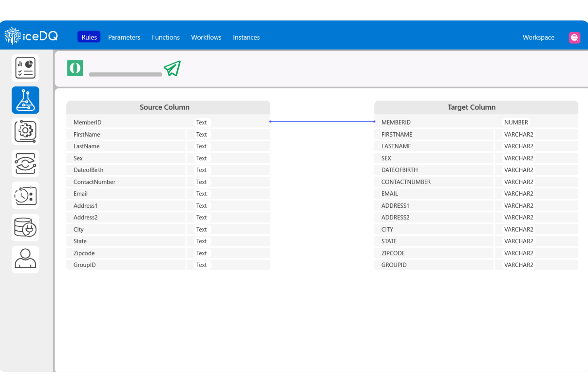Image resolution: width=588 pixels, height=392 pixels.
Task: Select the DateofBirth source column
Action: click(126, 170)
